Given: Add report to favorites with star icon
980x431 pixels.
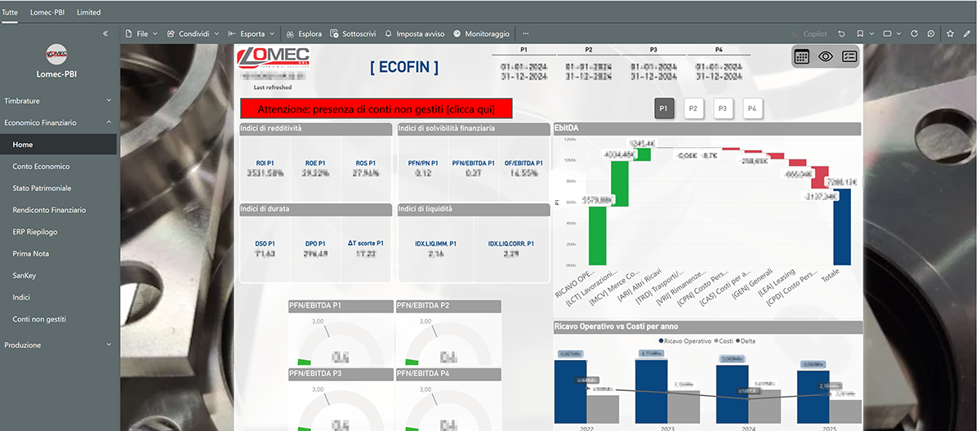Looking at the screenshot, I should 950,33.
